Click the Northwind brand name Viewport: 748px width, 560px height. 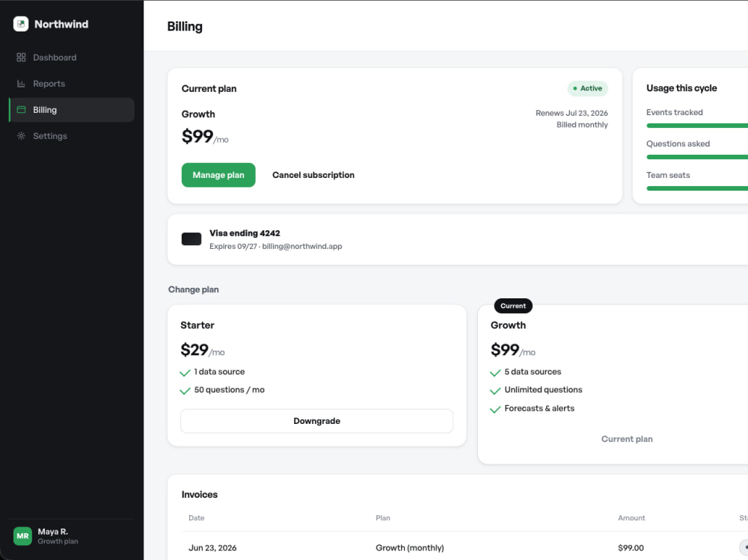[61, 24]
